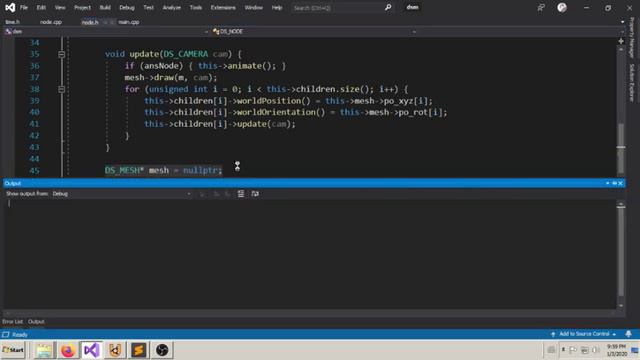
Task: Click the editor split window handle
Action: click(x=621, y=41)
